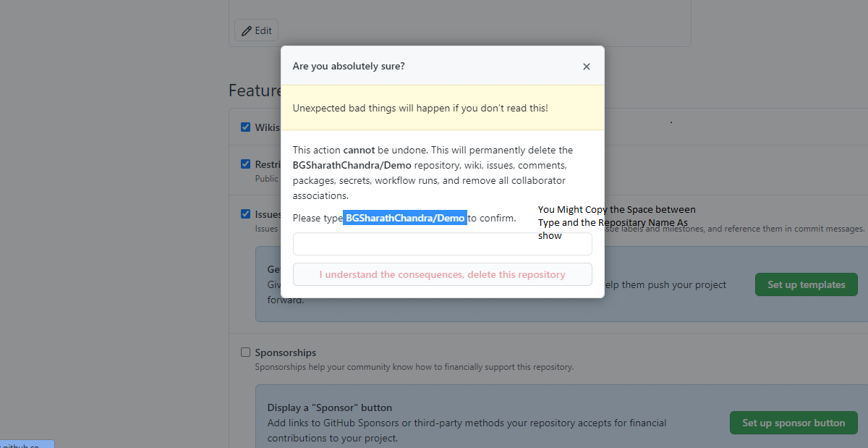Click 'Sponsorships help your community' description text
This screenshot has width=868, height=448.
click(414, 367)
